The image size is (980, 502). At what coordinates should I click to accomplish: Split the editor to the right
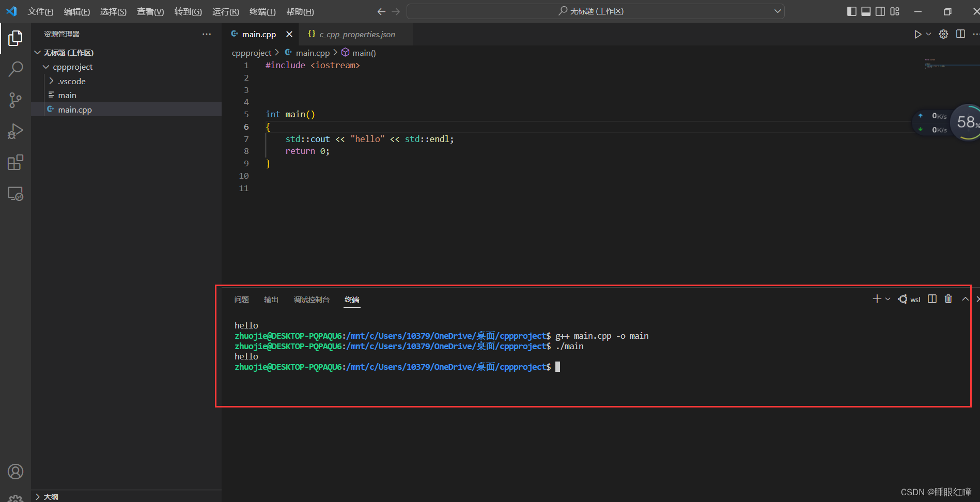pyautogui.click(x=960, y=34)
